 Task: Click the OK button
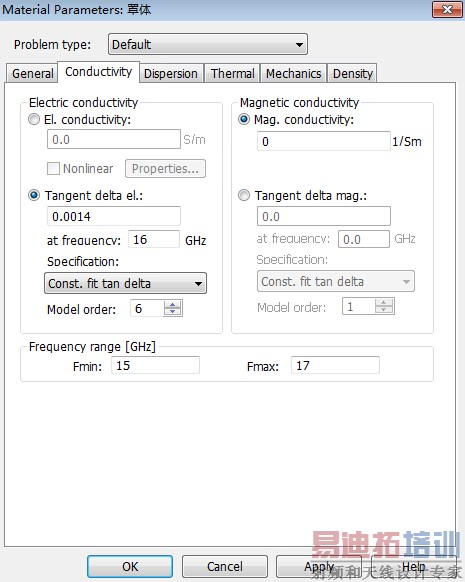[x=130, y=566]
